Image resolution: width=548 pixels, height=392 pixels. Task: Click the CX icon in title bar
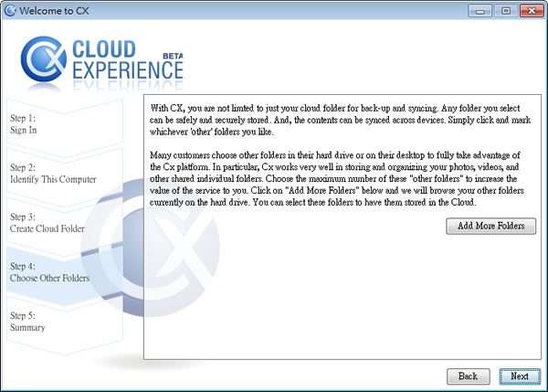tap(10, 10)
